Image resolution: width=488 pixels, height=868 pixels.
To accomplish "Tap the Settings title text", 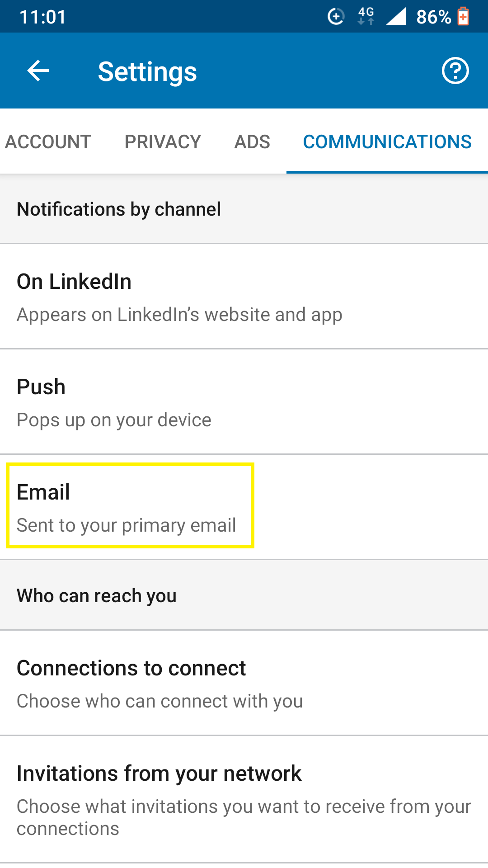I will coord(147,71).
